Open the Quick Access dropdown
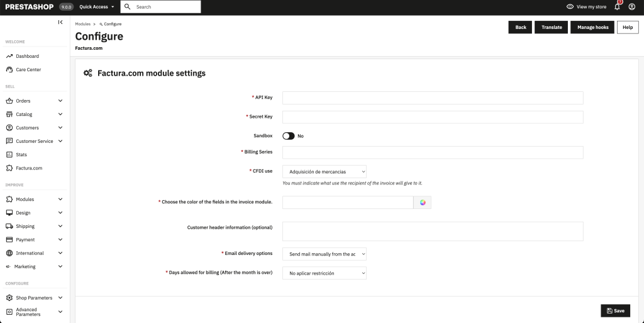Image resolution: width=644 pixels, height=323 pixels. pos(97,6)
